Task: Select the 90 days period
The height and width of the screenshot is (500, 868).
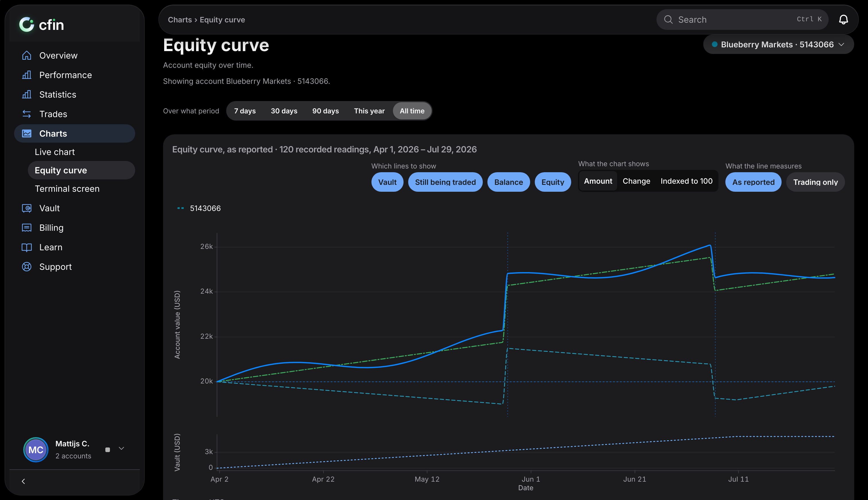Action: pos(325,111)
